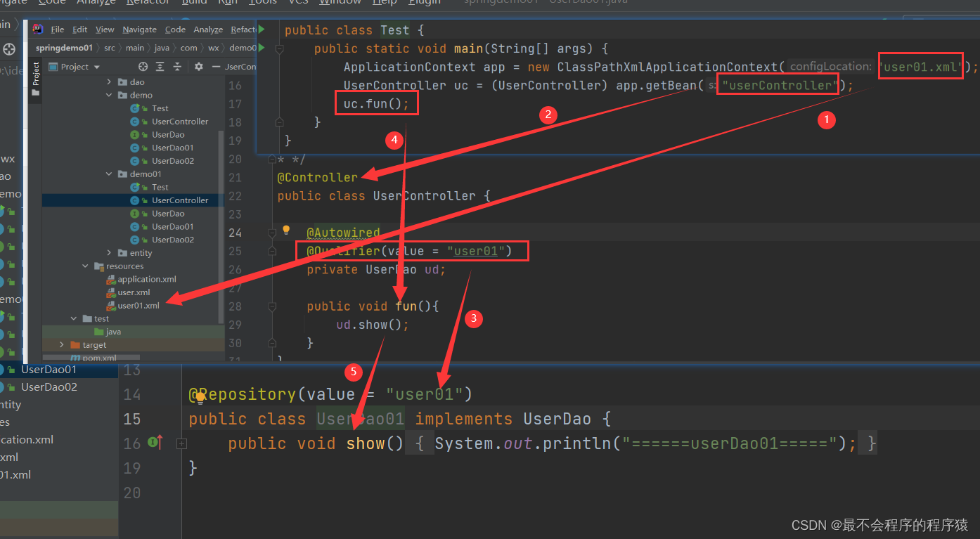Open Project panel gear settings

pos(198,67)
